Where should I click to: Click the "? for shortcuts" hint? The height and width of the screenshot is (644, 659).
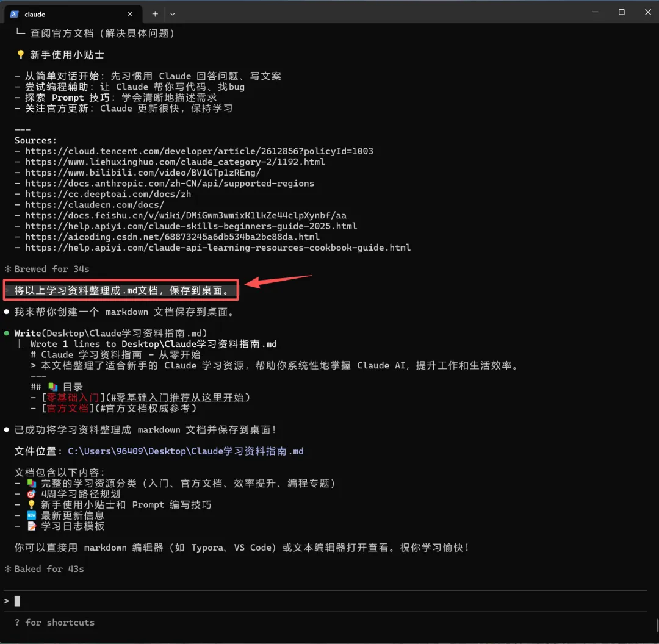pos(55,623)
